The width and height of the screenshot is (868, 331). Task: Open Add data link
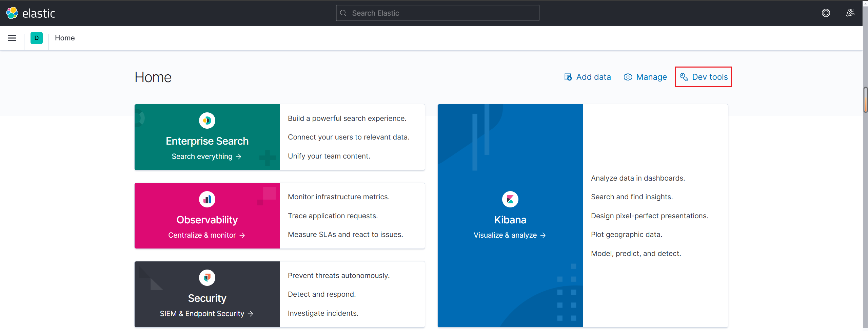click(x=588, y=77)
